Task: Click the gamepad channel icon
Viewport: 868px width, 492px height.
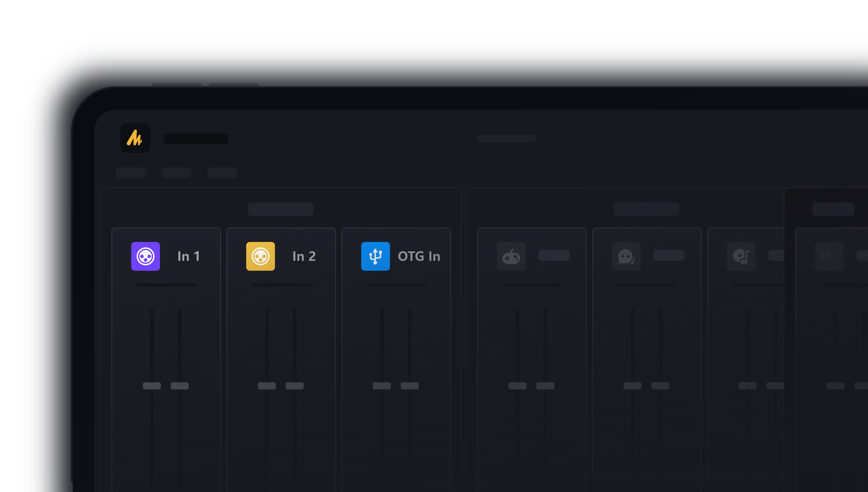Action: 511,256
